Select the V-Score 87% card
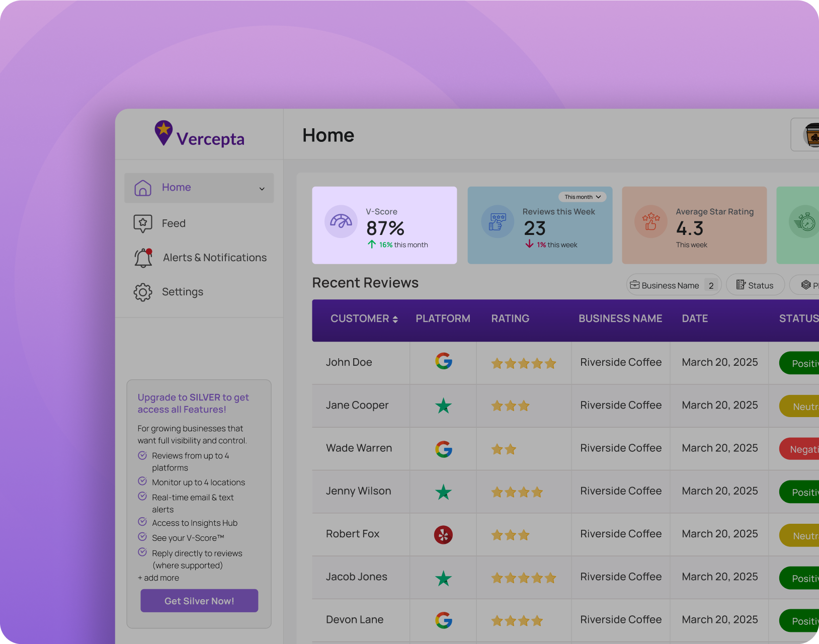Screen dimensions: 819x644 (x=384, y=225)
